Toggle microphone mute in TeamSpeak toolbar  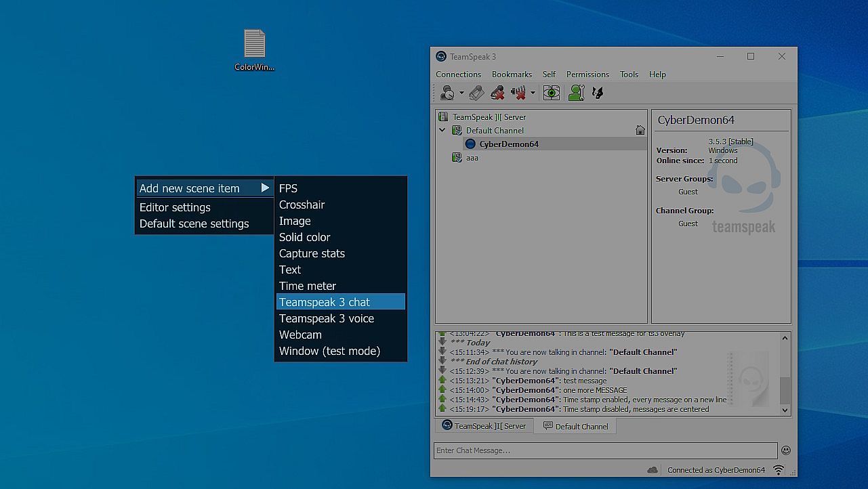pos(497,93)
